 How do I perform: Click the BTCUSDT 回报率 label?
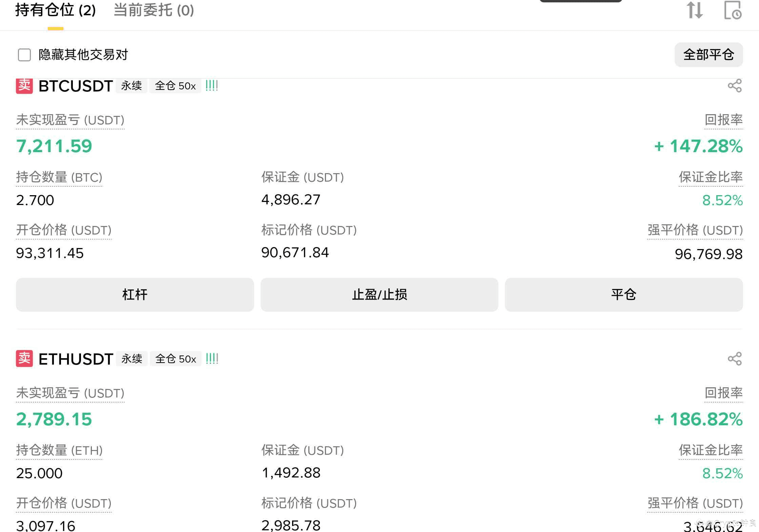click(x=724, y=120)
